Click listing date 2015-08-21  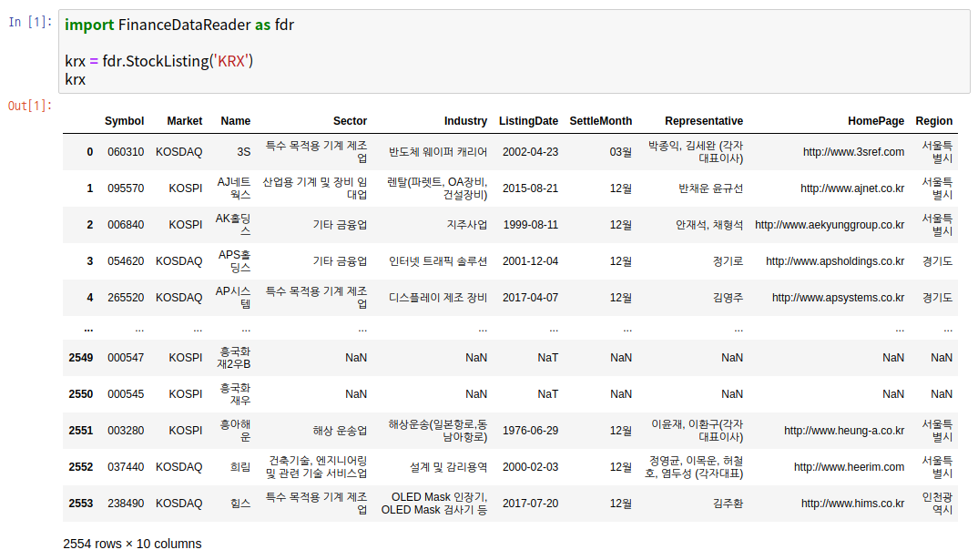[x=530, y=188]
